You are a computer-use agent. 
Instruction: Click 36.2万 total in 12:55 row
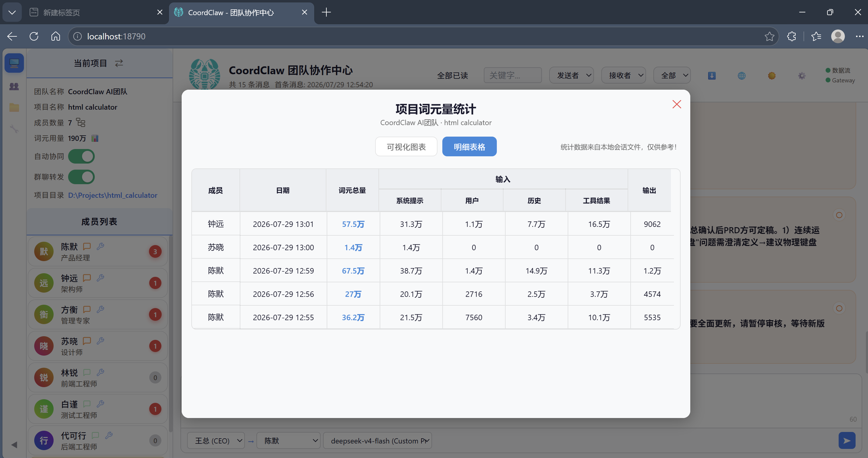tap(353, 317)
